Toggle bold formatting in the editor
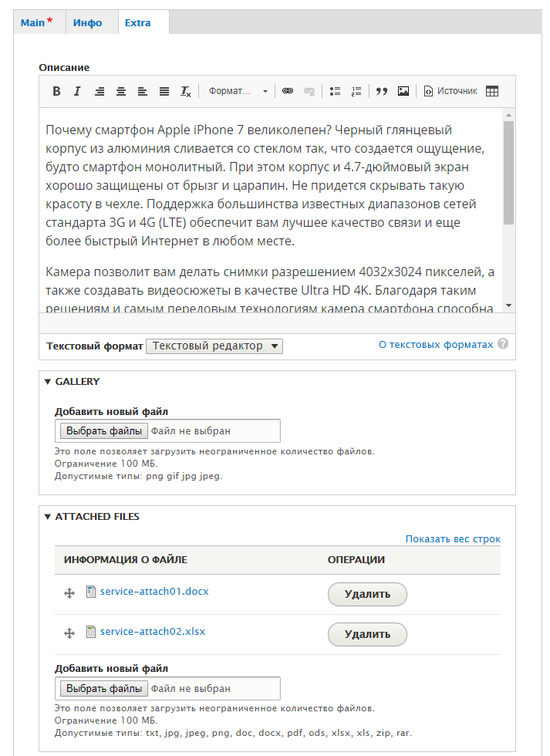Viewport: 550px width, 756px height. (x=56, y=91)
